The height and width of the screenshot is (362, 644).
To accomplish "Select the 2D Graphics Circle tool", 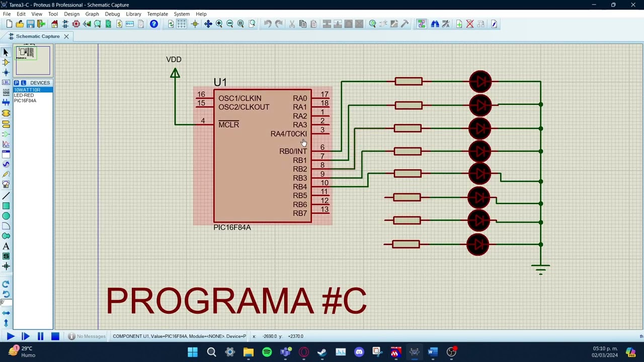I will pyautogui.click(x=6, y=216).
